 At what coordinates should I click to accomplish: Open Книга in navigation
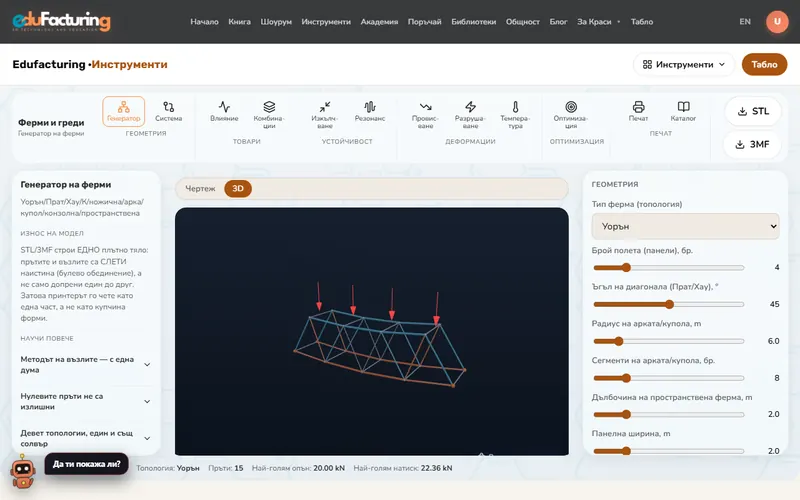pyautogui.click(x=239, y=21)
